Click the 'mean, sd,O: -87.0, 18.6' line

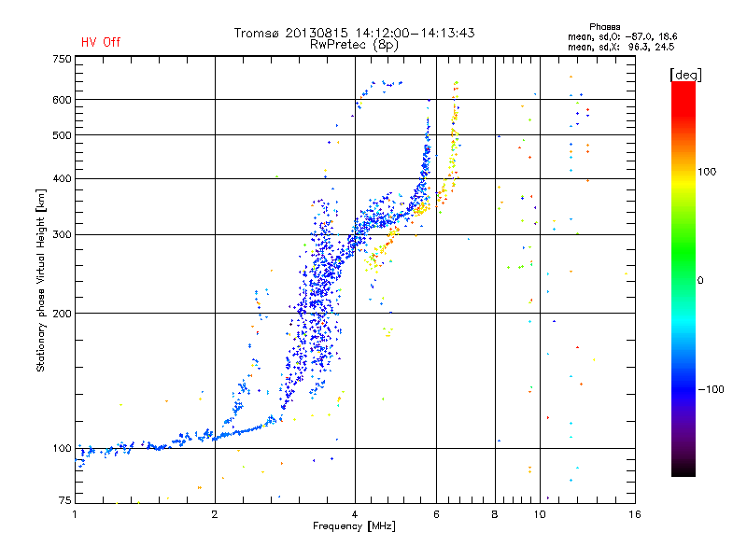622,36
